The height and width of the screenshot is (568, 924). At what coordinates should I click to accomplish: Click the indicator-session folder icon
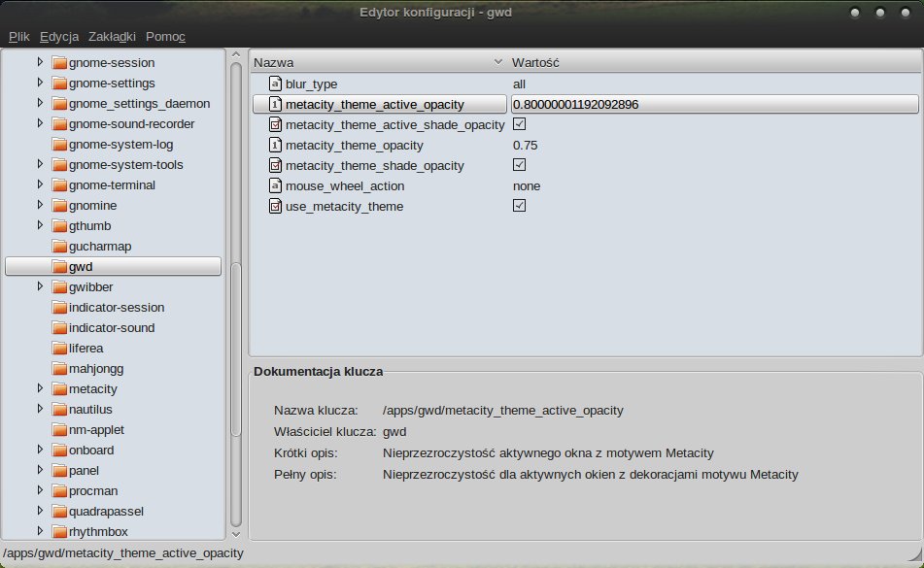pos(59,307)
